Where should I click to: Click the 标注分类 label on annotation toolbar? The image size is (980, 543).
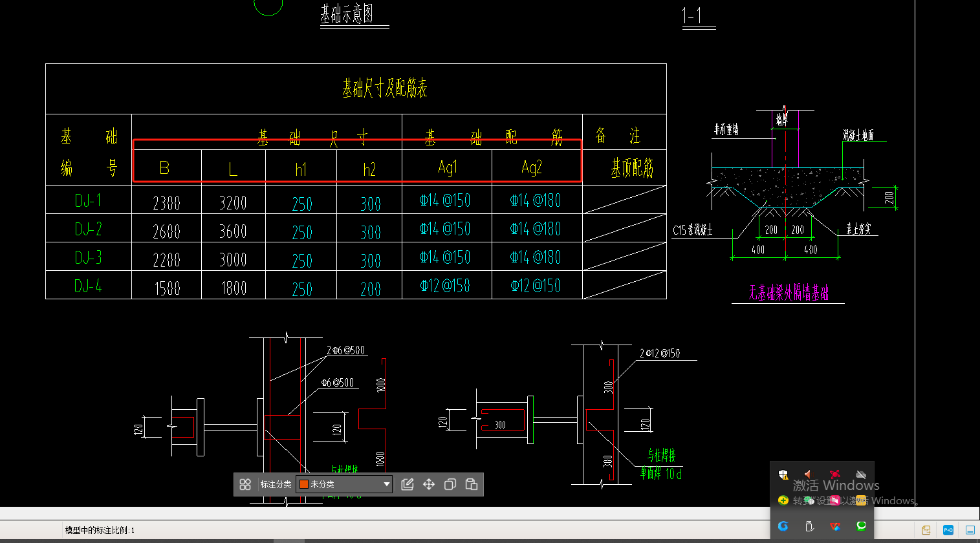(x=276, y=484)
